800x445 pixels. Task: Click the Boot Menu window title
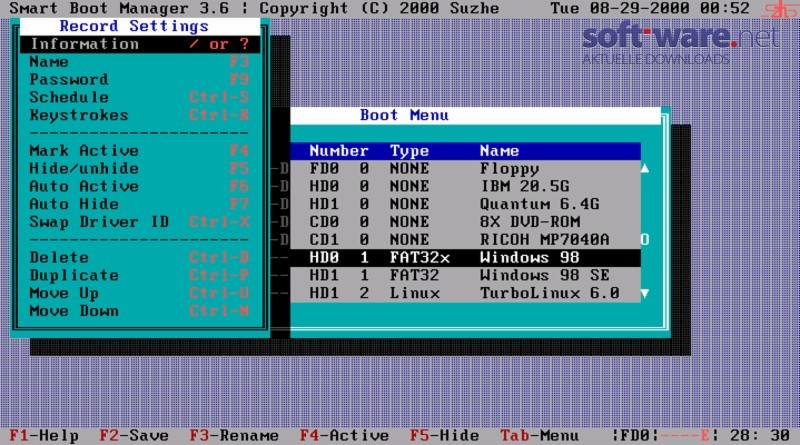click(x=404, y=115)
